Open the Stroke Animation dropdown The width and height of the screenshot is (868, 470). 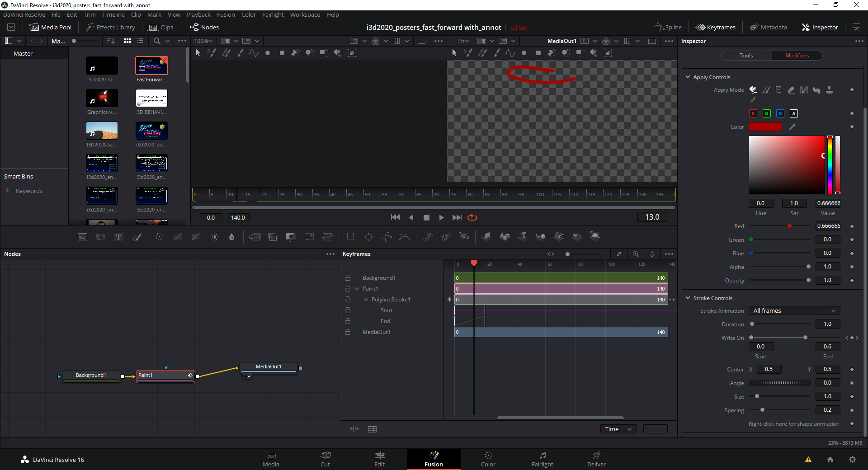794,310
